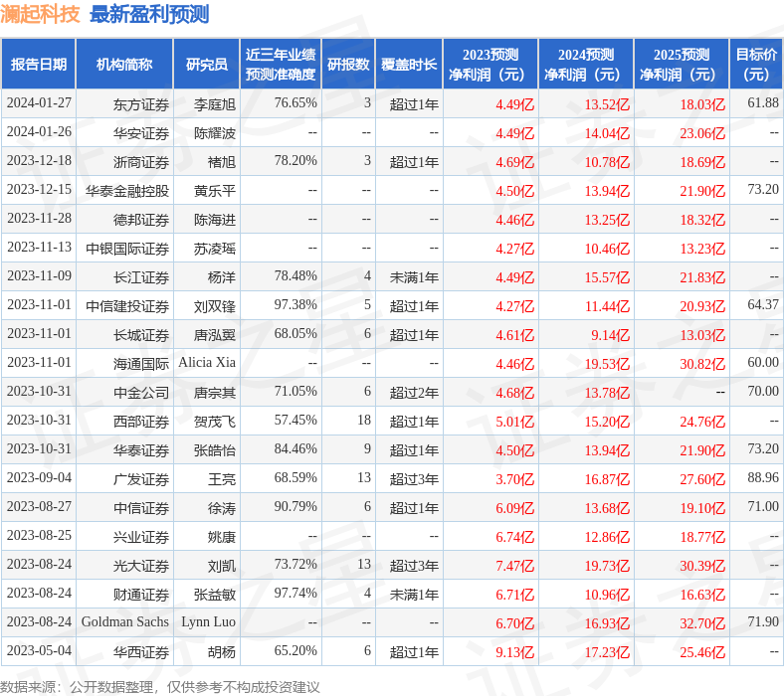
Task: Click coverage duration 超过2年
Action: [x=414, y=393]
